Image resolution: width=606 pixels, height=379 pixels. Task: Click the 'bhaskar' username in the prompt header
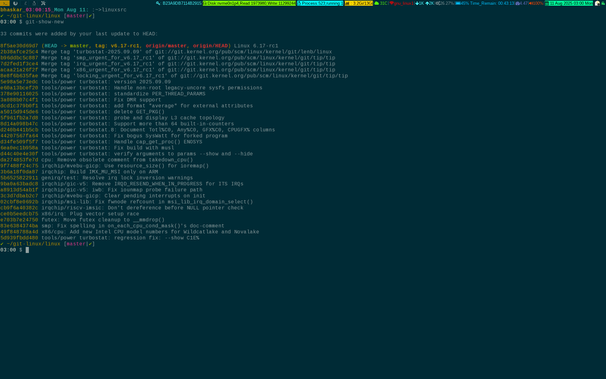pyautogui.click(x=11, y=10)
